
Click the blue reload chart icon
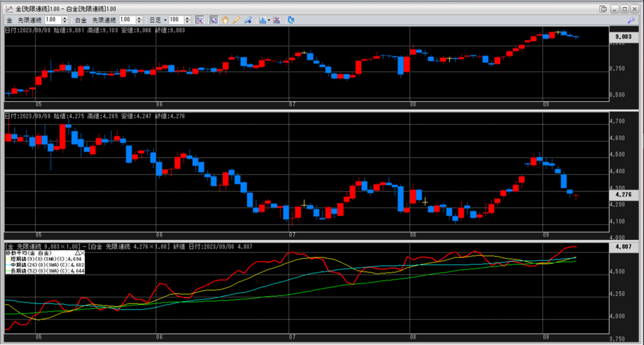(x=291, y=20)
